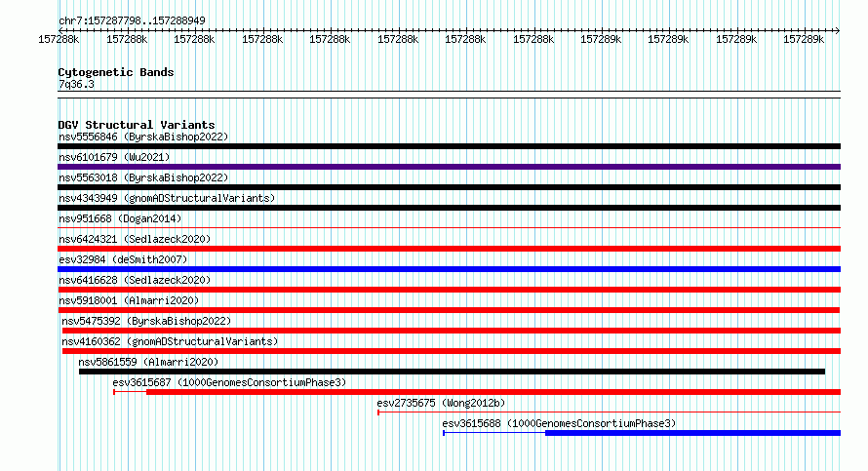The height and width of the screenshot is (471, 868).
Task: Select the thick red esv3615687 bar
Action: click(493, 392)
